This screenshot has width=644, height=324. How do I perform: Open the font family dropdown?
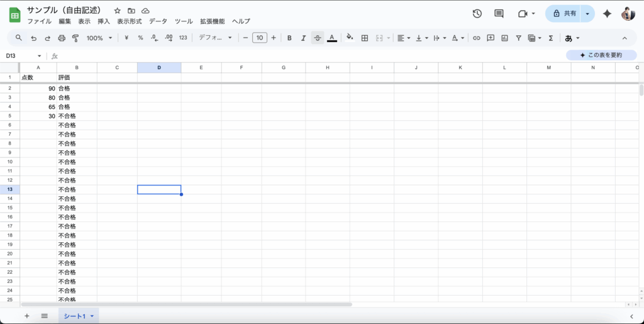pos(215,38)
